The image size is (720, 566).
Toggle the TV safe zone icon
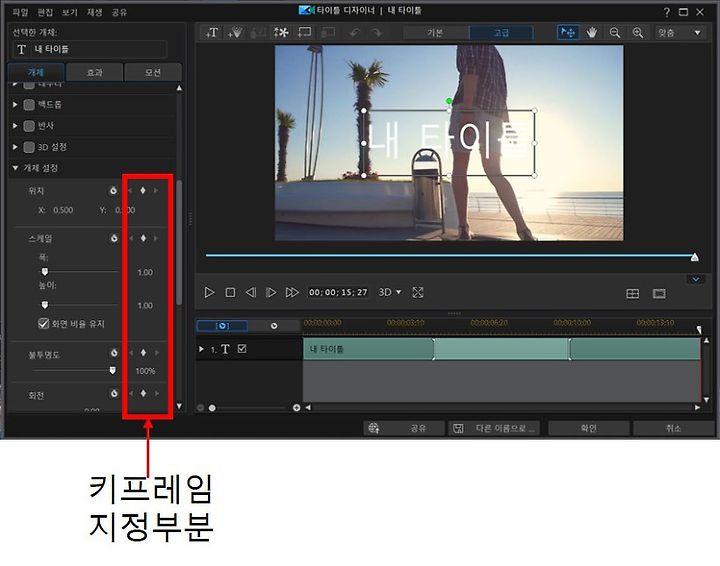click(x=659, y=294)
